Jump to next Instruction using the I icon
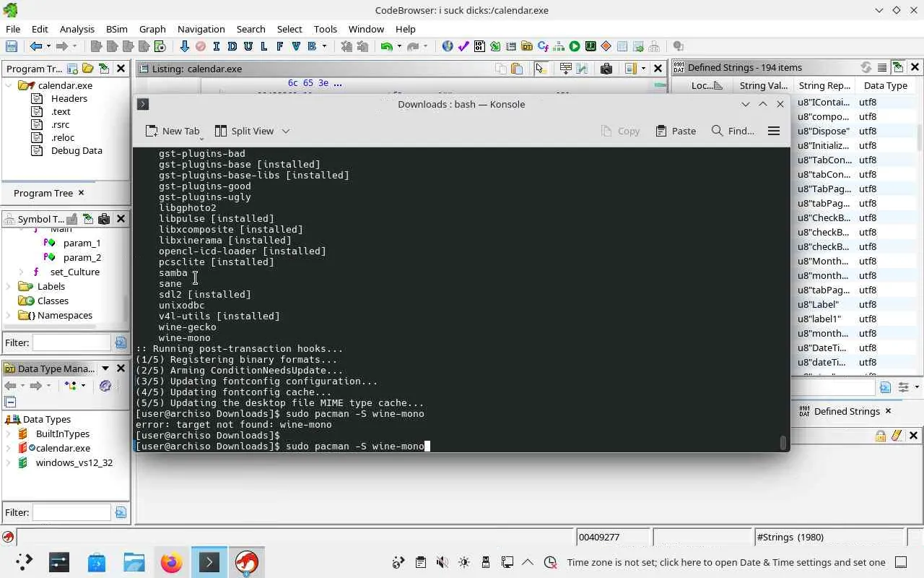 click(x=216, y=46)
